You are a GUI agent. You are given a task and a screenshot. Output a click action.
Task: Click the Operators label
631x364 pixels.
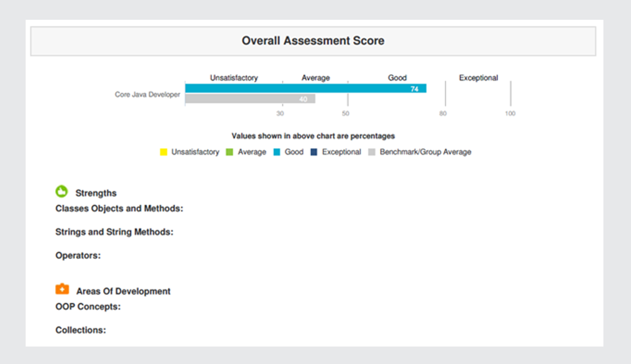[x=77, y=255]
